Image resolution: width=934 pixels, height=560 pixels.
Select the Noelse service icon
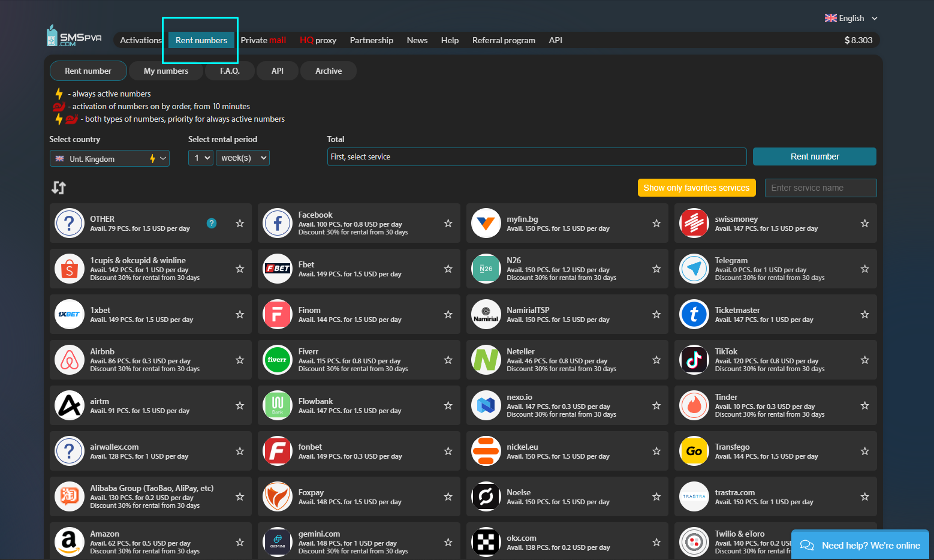tap(486, 496)
